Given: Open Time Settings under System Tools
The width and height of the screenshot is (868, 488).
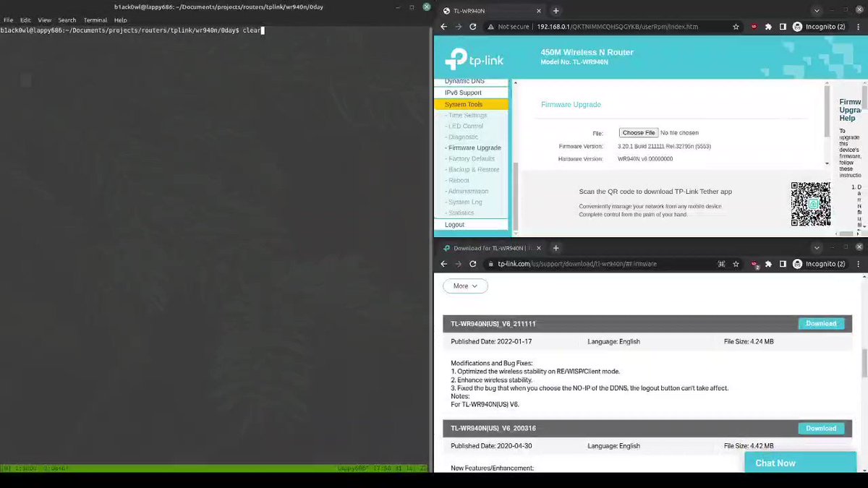Looking at the screenshot, I should pyautogui.click(x=467, y=115).
